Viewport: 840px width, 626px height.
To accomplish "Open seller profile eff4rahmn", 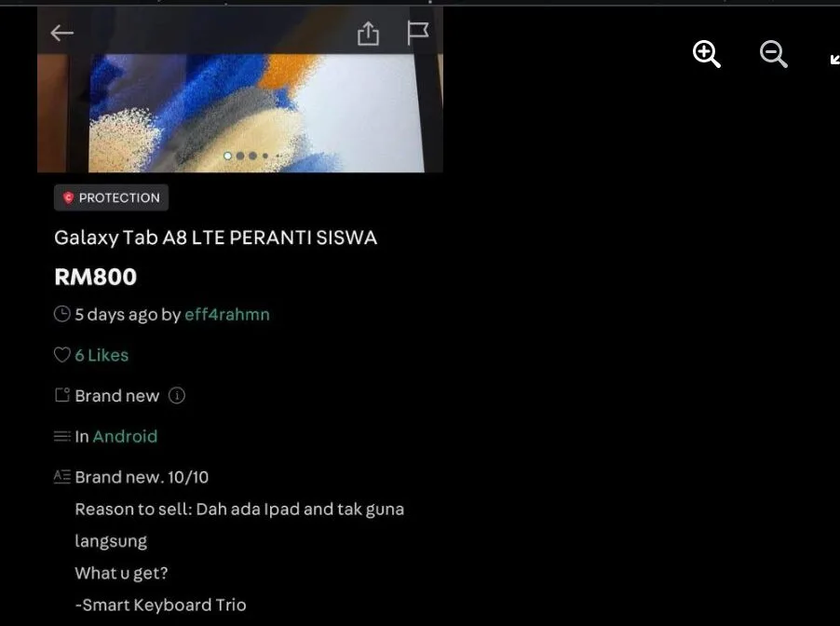I will click(227, 315).
